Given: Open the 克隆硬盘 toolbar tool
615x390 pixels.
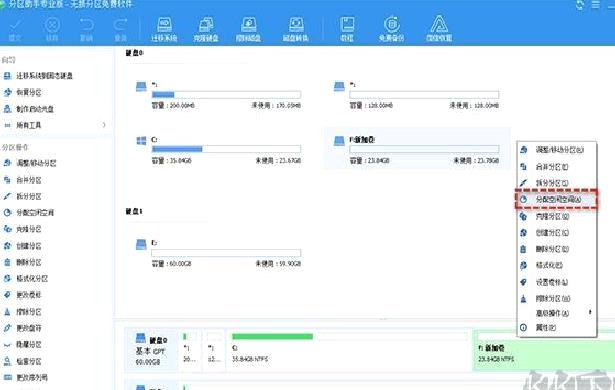Looking at the screenshot, I should click(x=206, y=29).
